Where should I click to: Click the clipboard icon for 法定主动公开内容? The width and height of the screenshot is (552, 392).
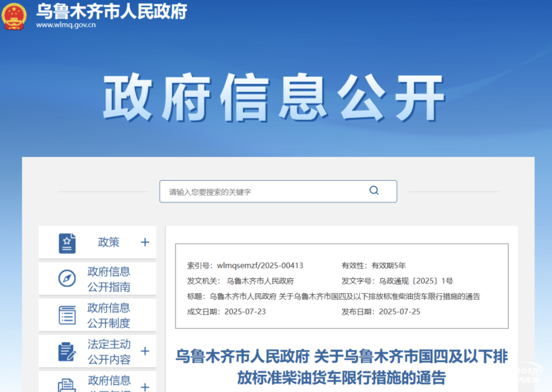pos(68,351)
